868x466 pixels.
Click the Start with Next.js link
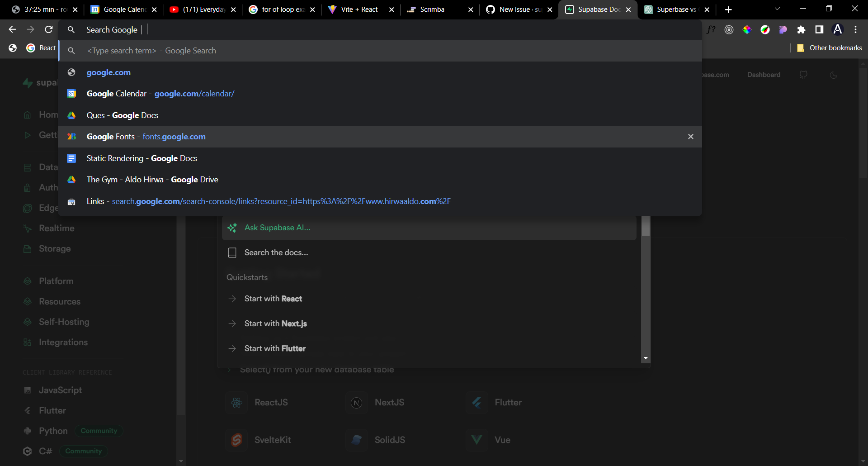point(275,323)
